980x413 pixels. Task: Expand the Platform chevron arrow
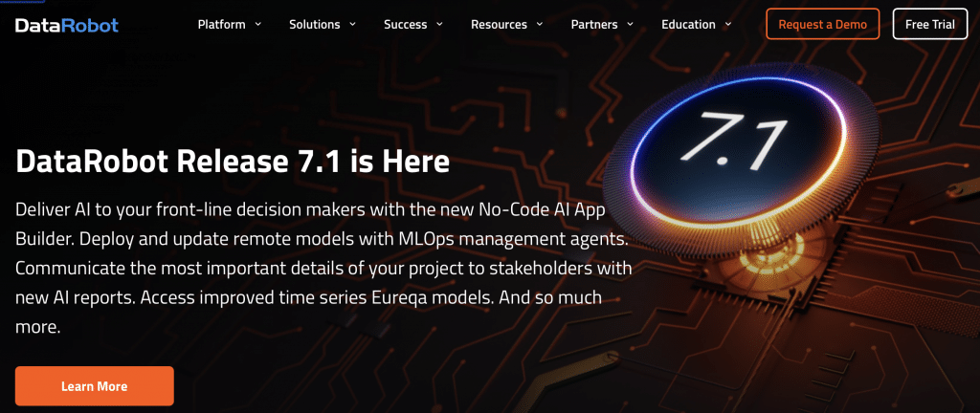click(258, 25)
